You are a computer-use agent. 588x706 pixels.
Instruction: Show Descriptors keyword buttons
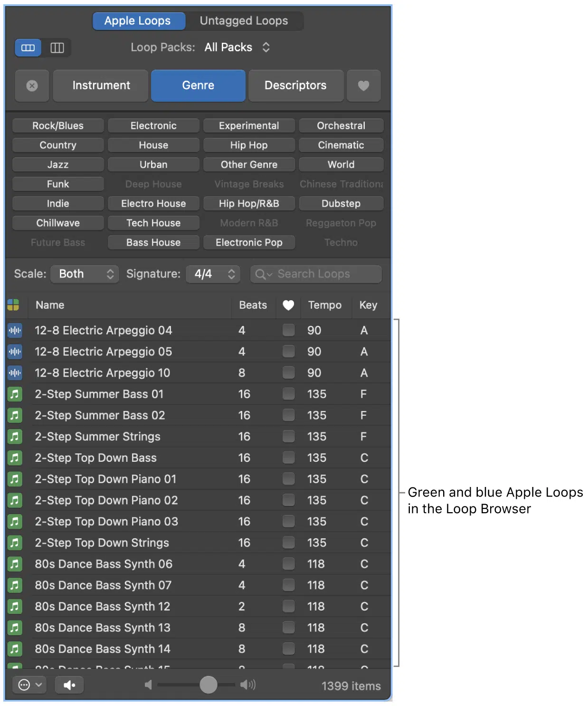click(x=295, y=86)
